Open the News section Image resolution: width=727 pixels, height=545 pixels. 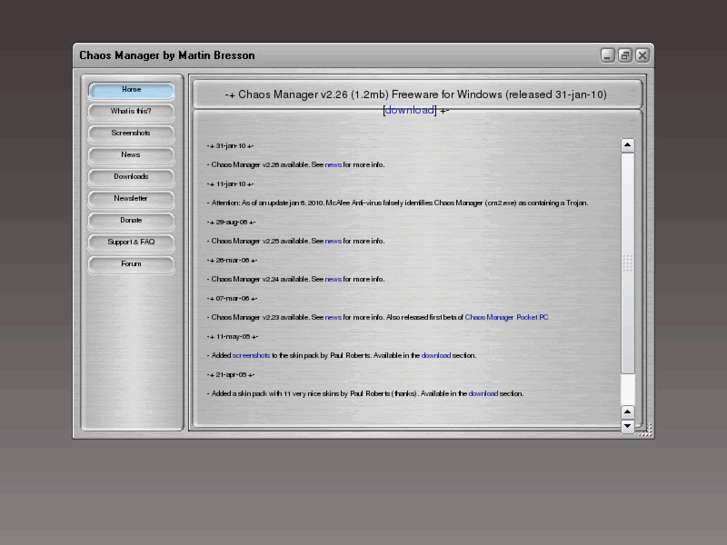(x=131, y=155)
